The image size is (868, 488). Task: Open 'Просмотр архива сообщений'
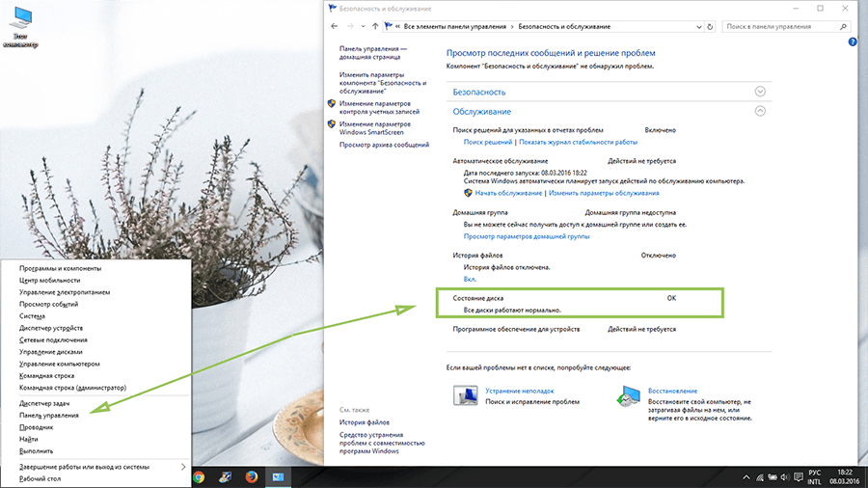pyautogui.click(x=384, y=145)
